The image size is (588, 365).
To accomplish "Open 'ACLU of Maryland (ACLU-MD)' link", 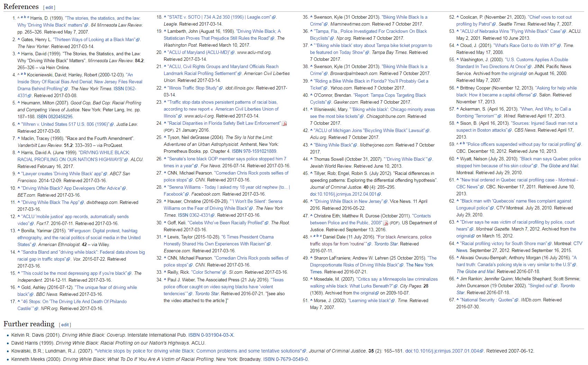I will click(199, 53).
